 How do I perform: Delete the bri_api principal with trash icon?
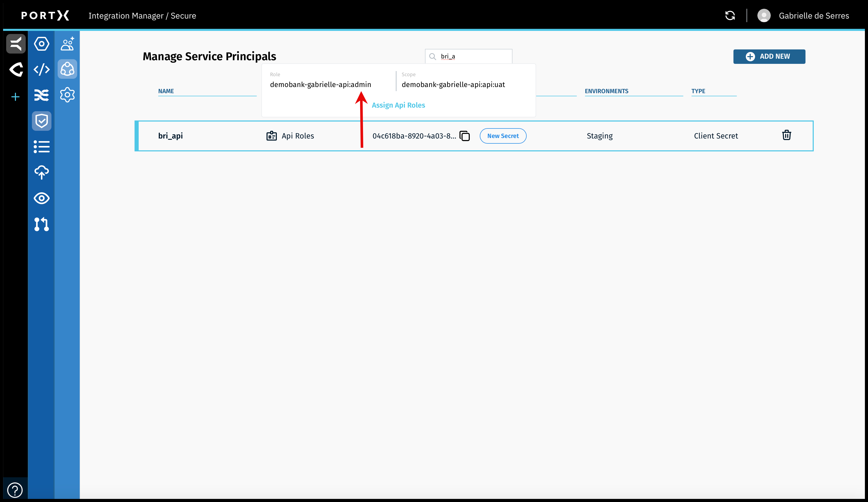pyautogui.click(x=787, y=135)
